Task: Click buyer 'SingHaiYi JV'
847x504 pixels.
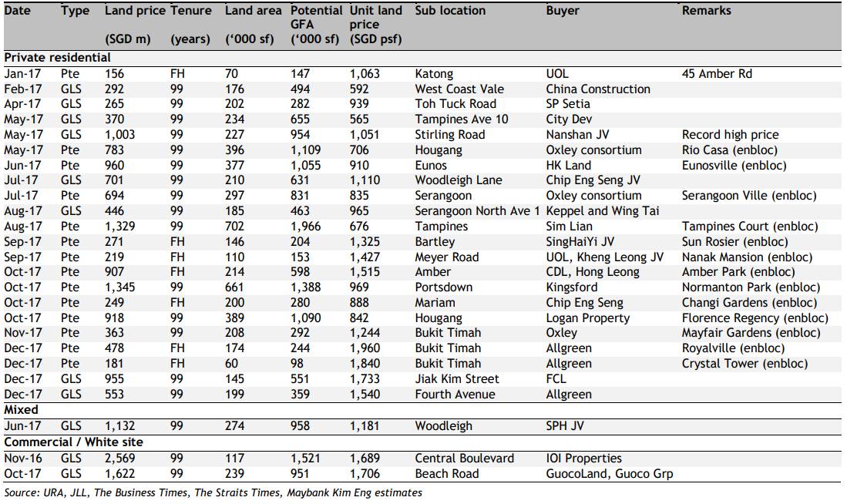Action: tap(580, 242)
